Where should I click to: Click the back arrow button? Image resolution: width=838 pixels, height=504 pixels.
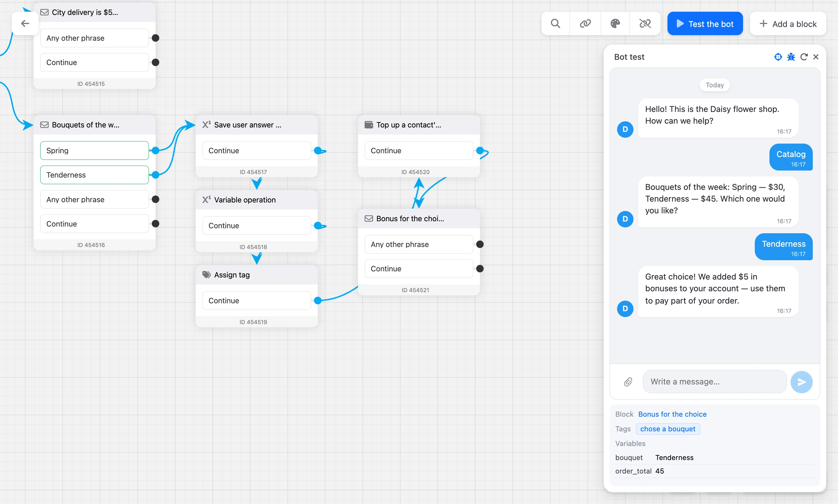[25, 23]
